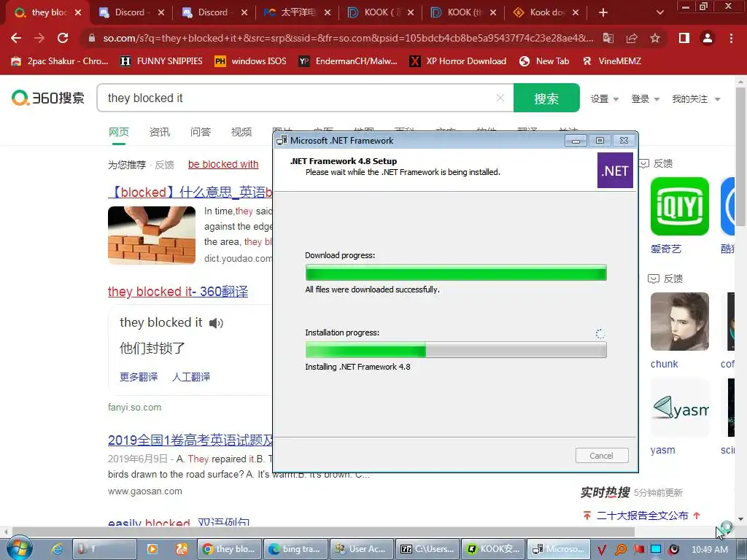Screen dimensions: 747x560
Task: Open the yasm logo thumbnail
Action: pyautogui.click(x=679, y=408)
